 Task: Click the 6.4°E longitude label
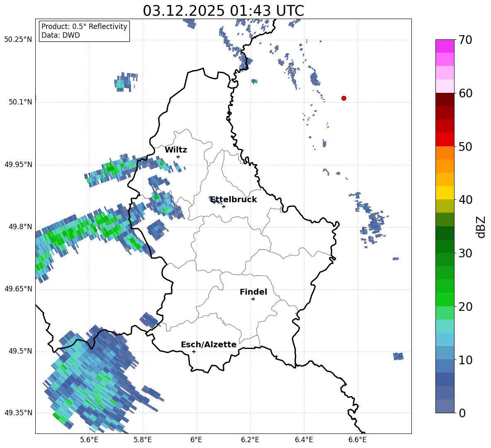(x=304, y=440)
